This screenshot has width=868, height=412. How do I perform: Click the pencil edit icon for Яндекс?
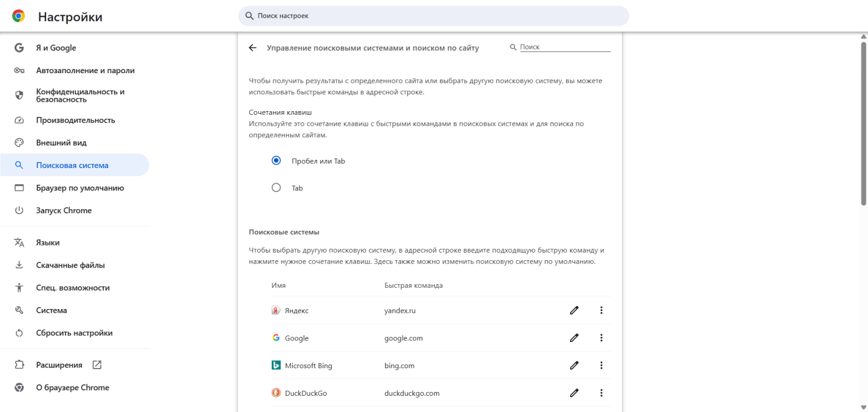point(574,310)
